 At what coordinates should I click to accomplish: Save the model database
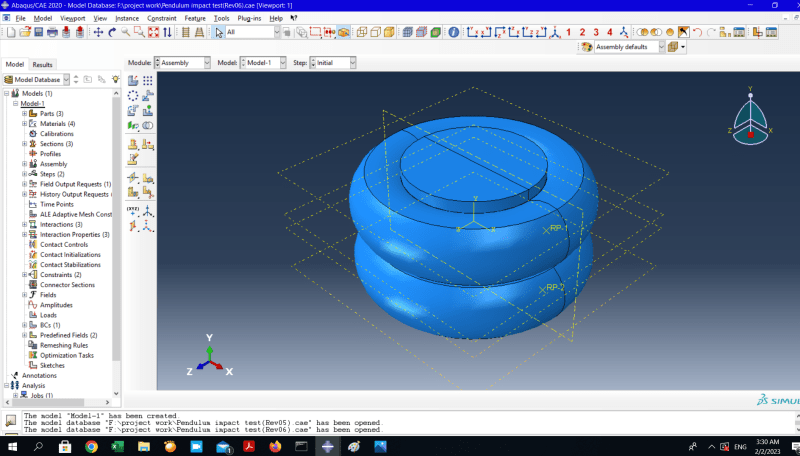(x=38, y=32)
